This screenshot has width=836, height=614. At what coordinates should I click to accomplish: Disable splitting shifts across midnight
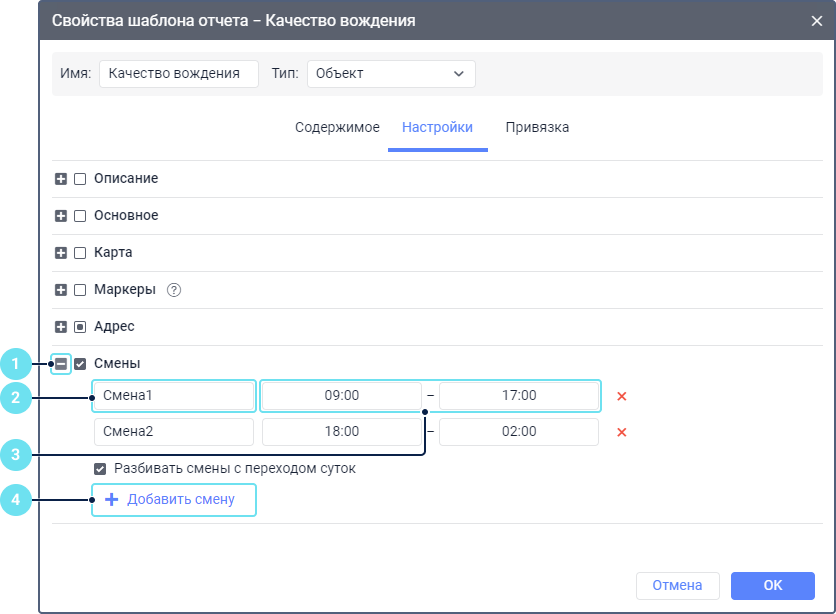pos(100,468)
